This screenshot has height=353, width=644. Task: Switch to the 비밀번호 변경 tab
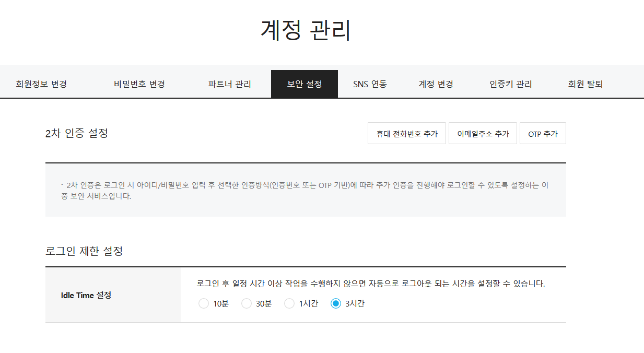pyautogui.click(x=139, y=84)
